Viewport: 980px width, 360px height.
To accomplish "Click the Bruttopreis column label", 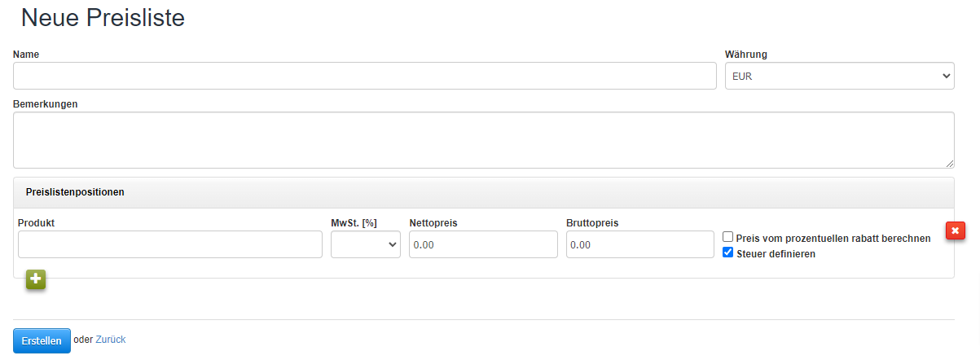I will (x=592, y=222).
